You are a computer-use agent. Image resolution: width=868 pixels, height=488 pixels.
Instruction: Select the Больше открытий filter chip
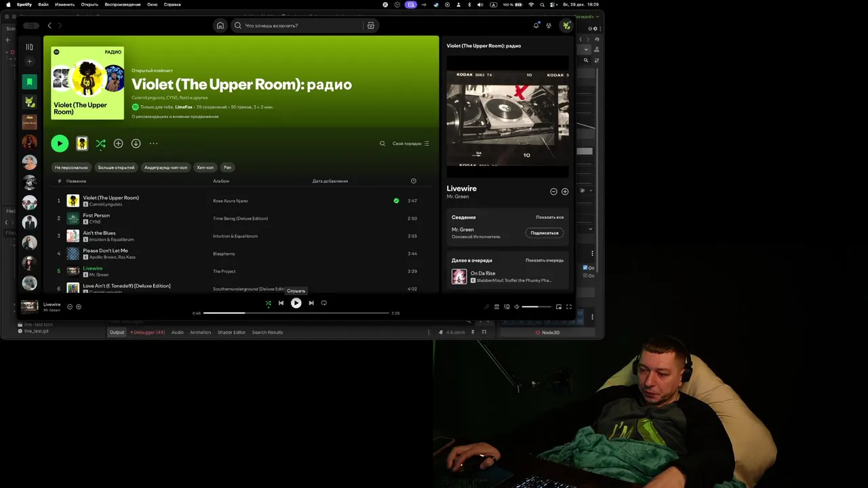116,167
